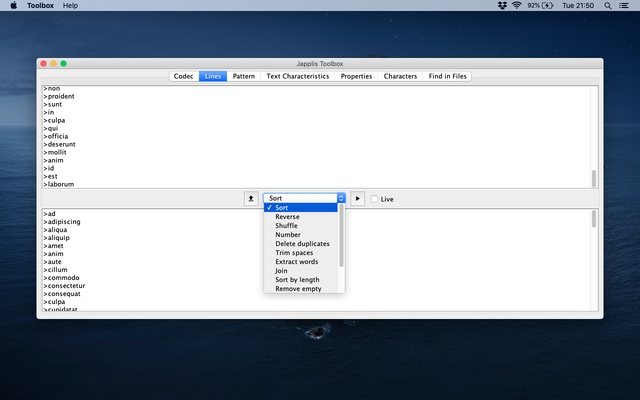
Task: Click the line ">deserunt" in upper text
Action: tap(60, 144)
